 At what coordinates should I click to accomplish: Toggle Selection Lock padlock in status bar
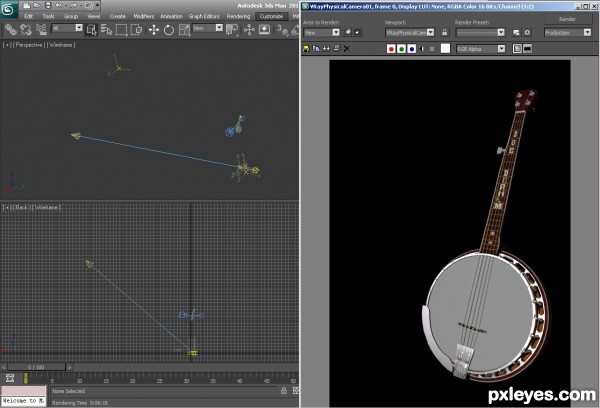click(x=284, y=391)
